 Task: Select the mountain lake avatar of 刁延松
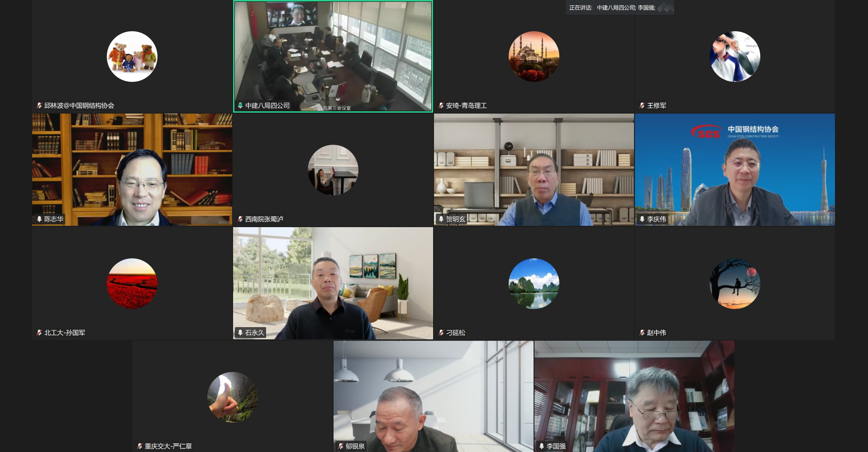(x=534, y=284)
